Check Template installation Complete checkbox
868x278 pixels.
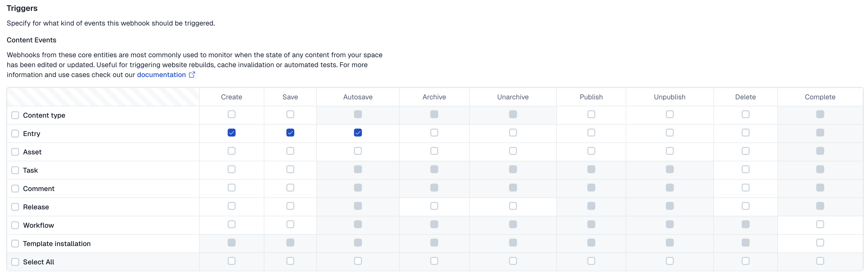(820, 243)
